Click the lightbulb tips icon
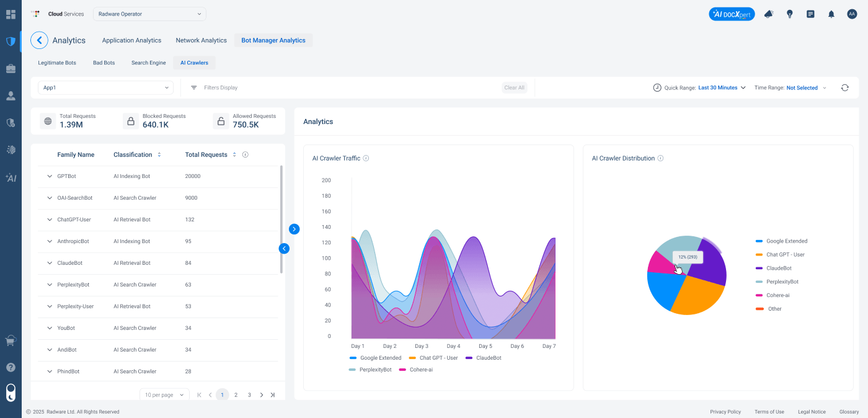This screenshot has height=418, width=868. pyautogui.click(x=790, y=14)
